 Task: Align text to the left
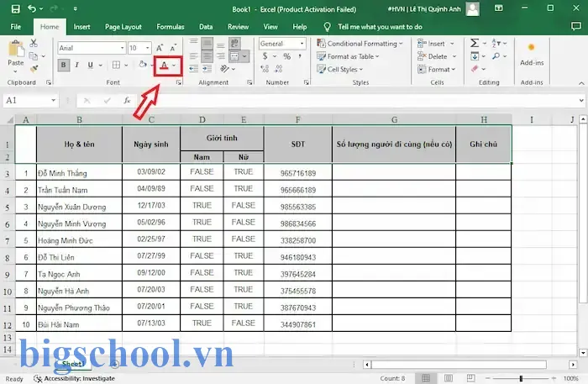click(x=193, y=56)
